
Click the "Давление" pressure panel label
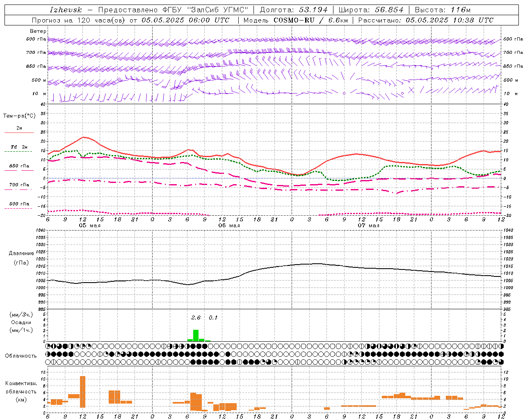coord(21,253)
